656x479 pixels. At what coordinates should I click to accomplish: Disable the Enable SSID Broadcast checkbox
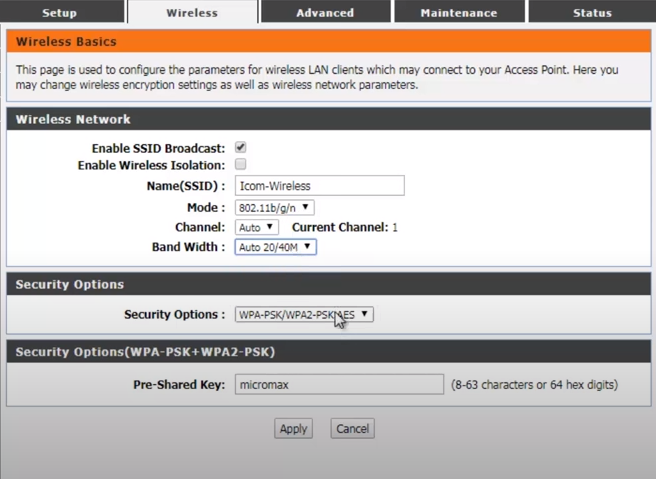[x=240, y=147]
